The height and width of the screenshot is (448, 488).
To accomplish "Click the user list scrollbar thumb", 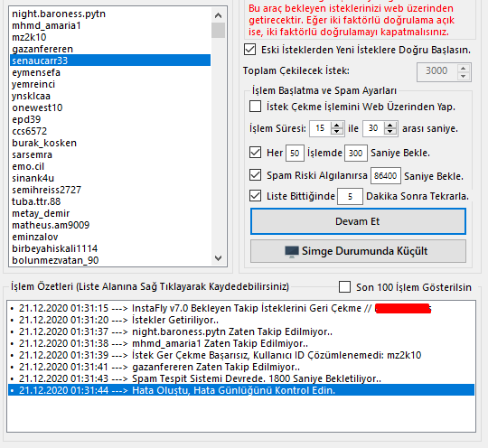I will click(218, 30).
